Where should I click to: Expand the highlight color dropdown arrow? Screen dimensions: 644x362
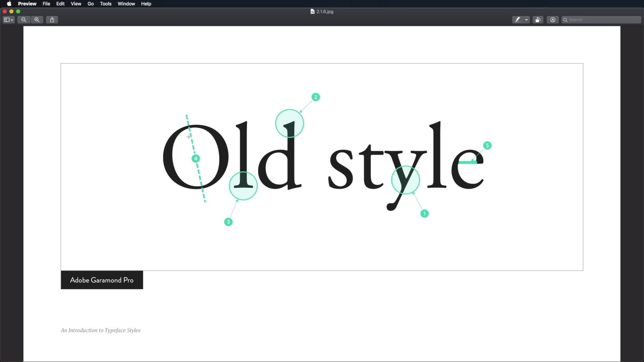point(527,19)
